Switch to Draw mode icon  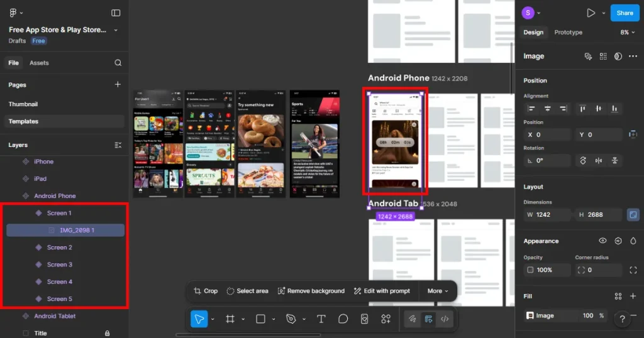[x=412, y=319]
